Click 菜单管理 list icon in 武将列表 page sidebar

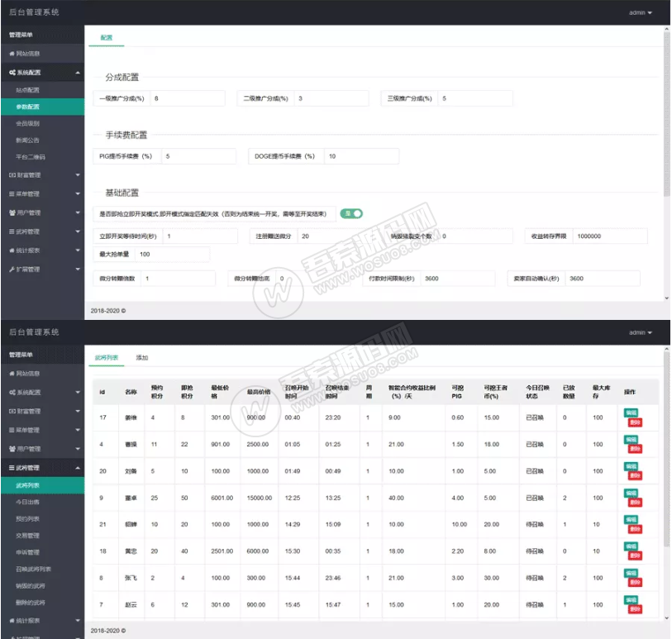[x=12, y=430]
